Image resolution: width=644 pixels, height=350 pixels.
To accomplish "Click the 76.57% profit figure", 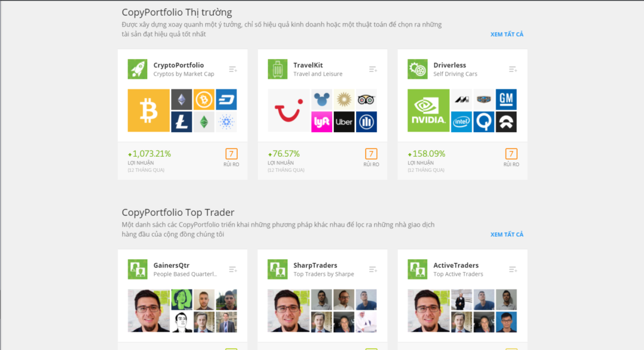I will point(284,154).
